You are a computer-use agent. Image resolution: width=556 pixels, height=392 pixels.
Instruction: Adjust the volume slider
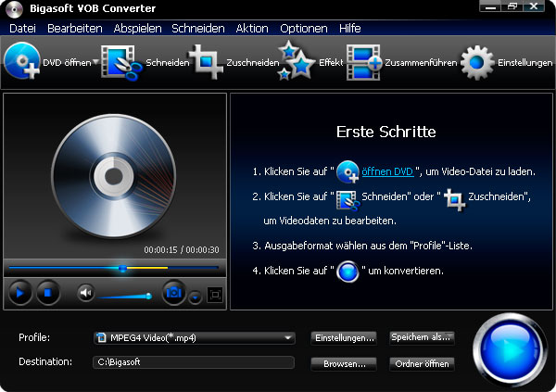click(x=124, y=296)
